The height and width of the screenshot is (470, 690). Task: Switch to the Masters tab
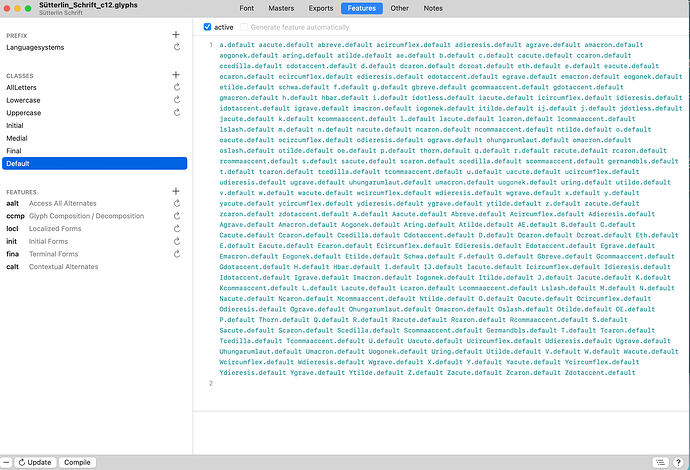point(281,8)
